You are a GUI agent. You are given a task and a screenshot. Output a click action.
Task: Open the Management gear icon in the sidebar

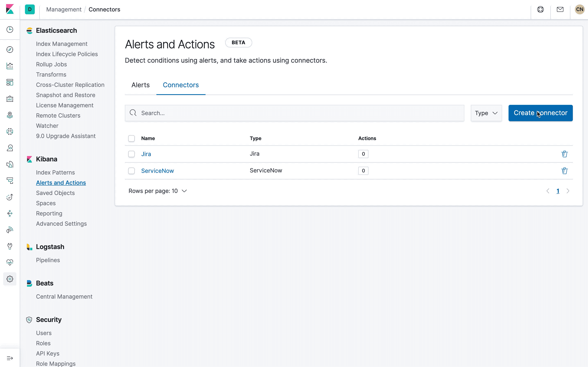click(10, 279)
